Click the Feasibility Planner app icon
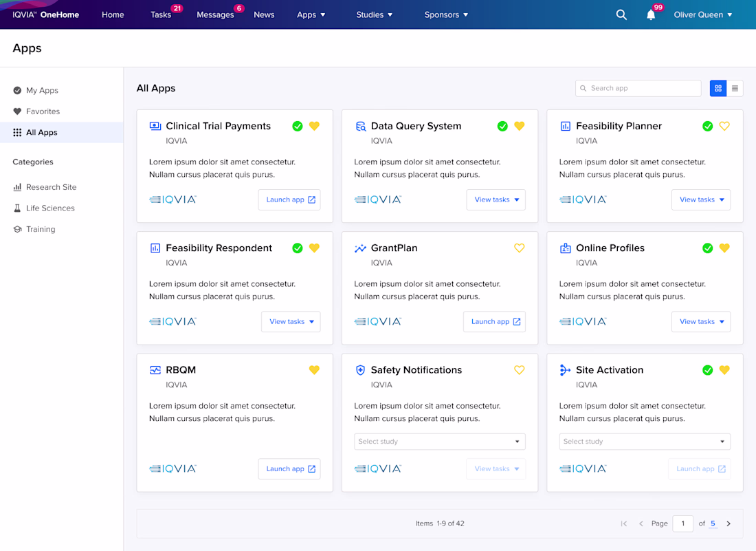Viewport: 756px width, 551px height. (x=565, y=127)
